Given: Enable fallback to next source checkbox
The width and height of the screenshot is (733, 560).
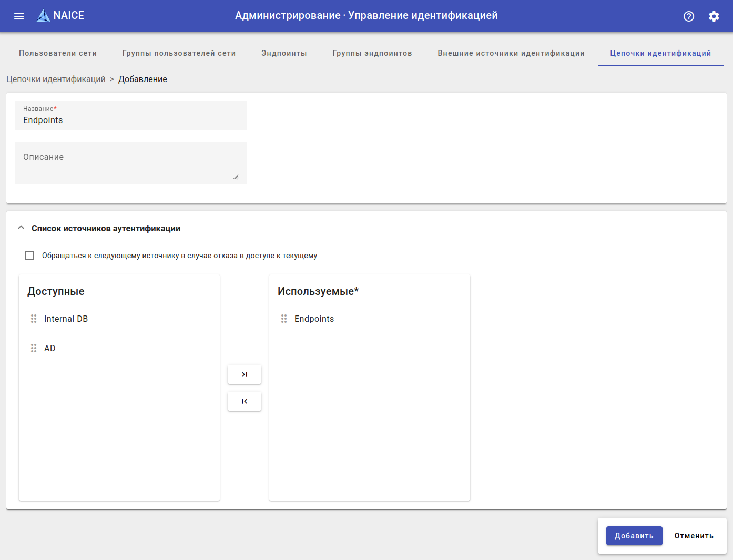Looking at the screenshot, I should (x=29, y=256).
